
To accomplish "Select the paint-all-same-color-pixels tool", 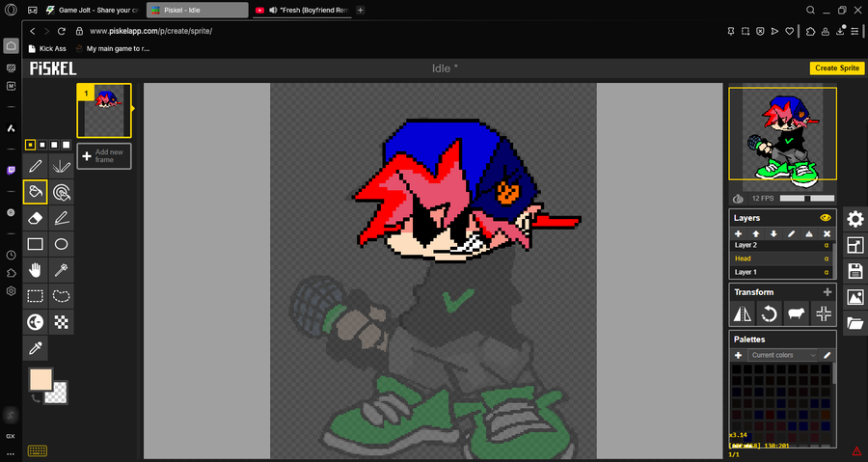I will coord(62,192).
